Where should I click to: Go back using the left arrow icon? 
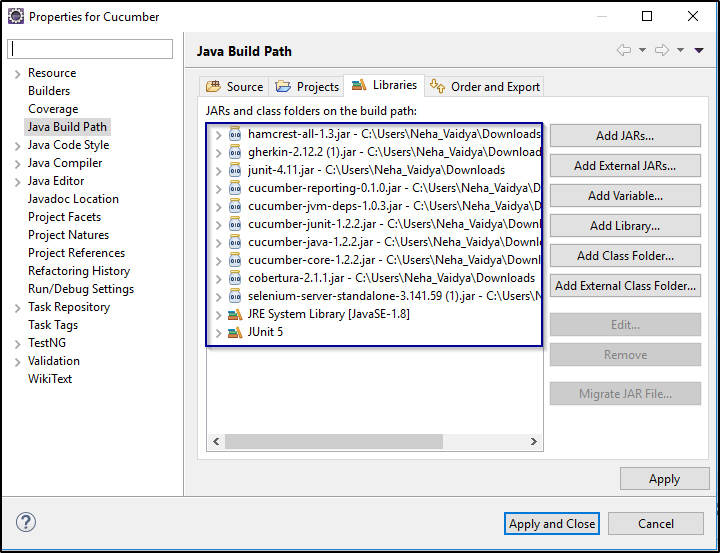tap(624, 50)
